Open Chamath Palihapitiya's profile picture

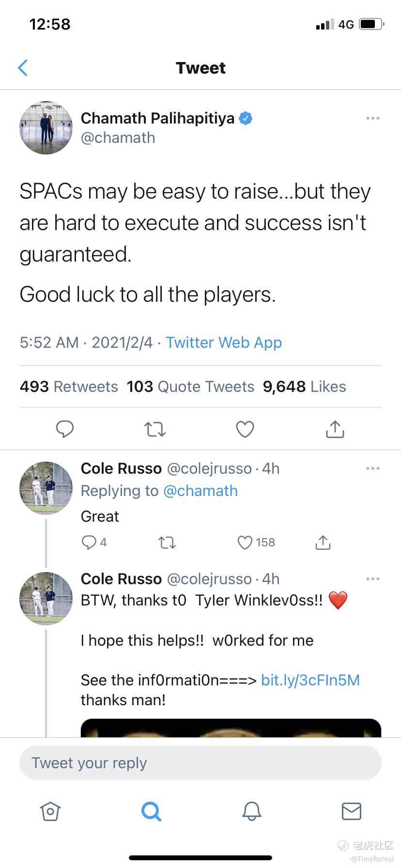pos(46,128)
